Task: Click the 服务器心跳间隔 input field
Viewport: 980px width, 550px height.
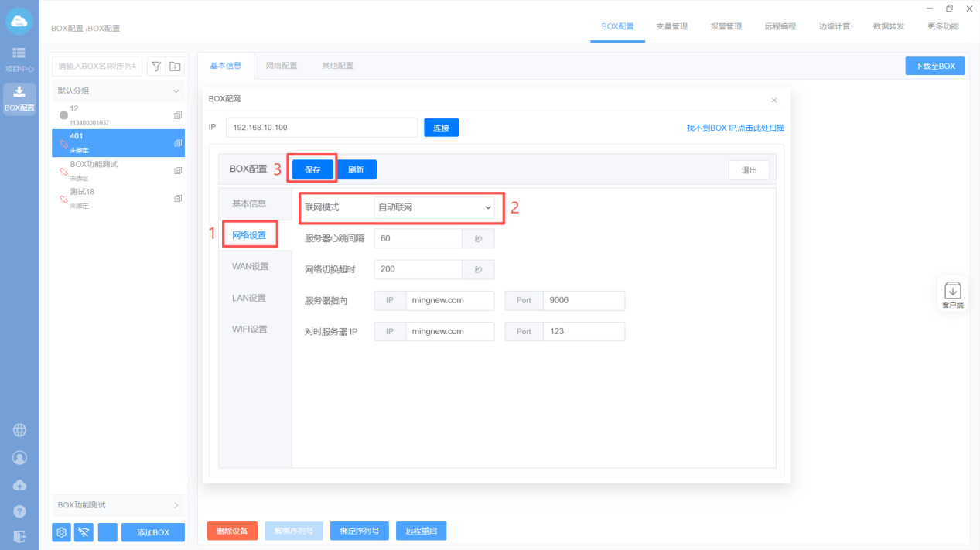Action: click(418, 238)
